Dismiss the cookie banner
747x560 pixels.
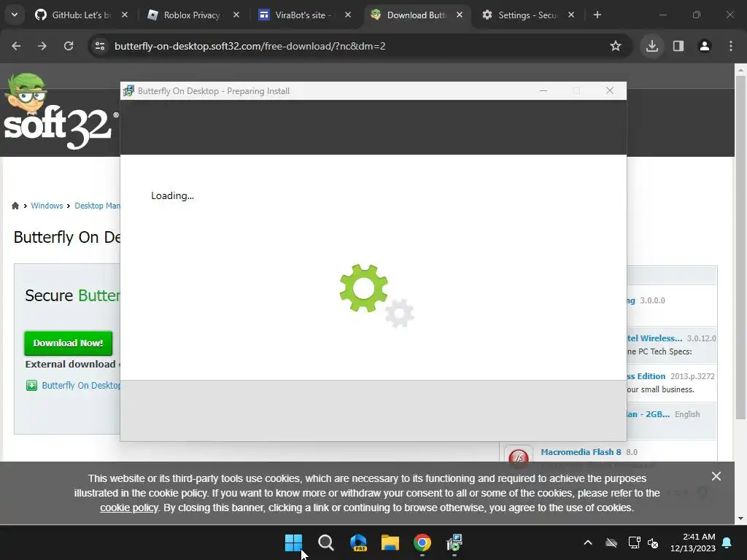(x=716, y=476)
